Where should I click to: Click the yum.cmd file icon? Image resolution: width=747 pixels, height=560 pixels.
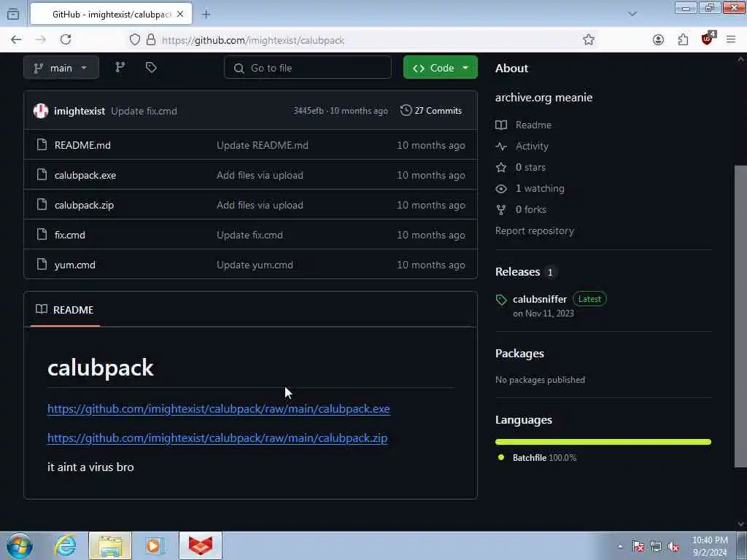(x=42, y=264)
